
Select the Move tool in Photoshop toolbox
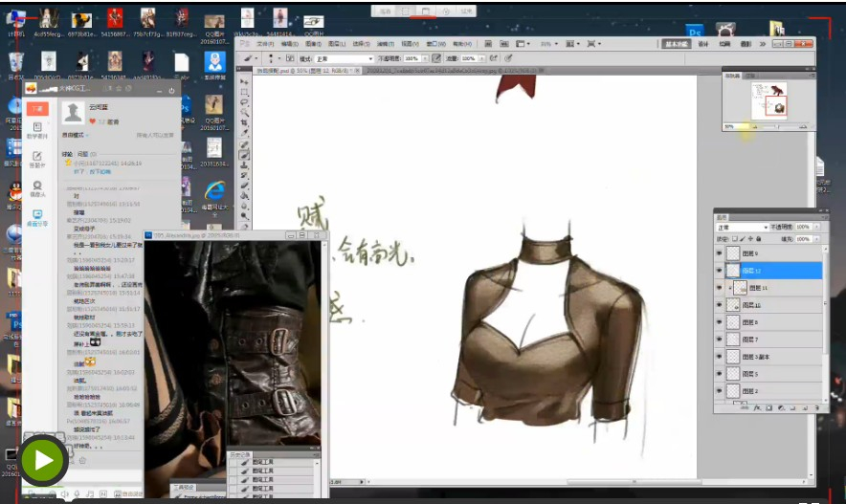pos(244,81)
